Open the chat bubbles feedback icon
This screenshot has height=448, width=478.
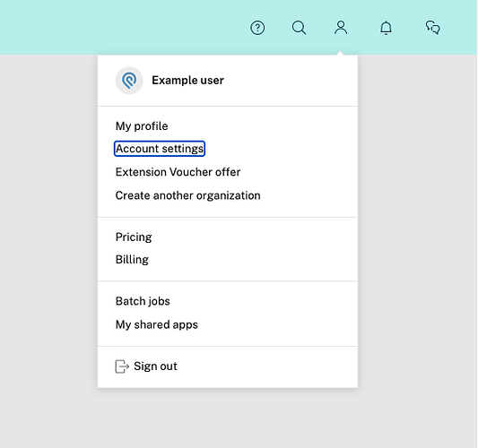click(x=433, y=28)
